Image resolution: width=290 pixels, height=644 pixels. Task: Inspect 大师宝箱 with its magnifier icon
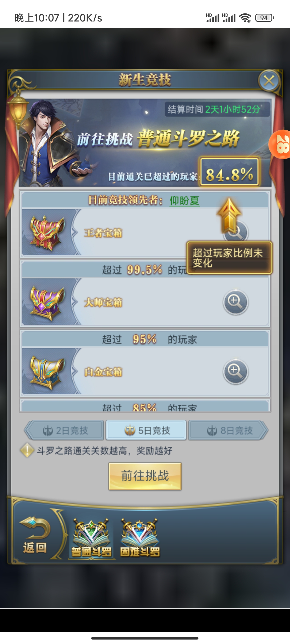236,302
